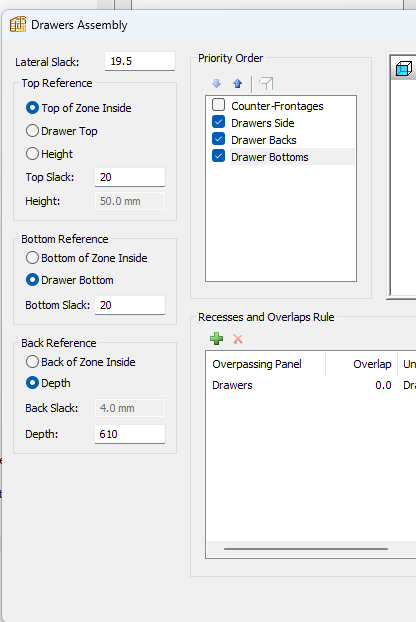Viewport: 416px width, 622px height.
Task: Click the red X delete rule icon
Action: [x=238, y=339]
